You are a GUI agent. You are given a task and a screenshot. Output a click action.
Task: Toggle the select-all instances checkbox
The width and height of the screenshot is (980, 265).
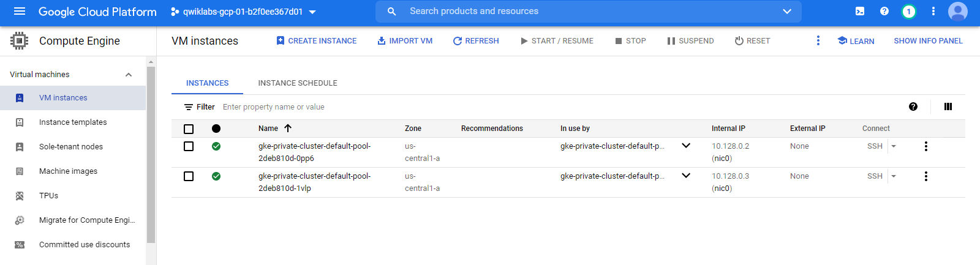[x=189, y=129]
